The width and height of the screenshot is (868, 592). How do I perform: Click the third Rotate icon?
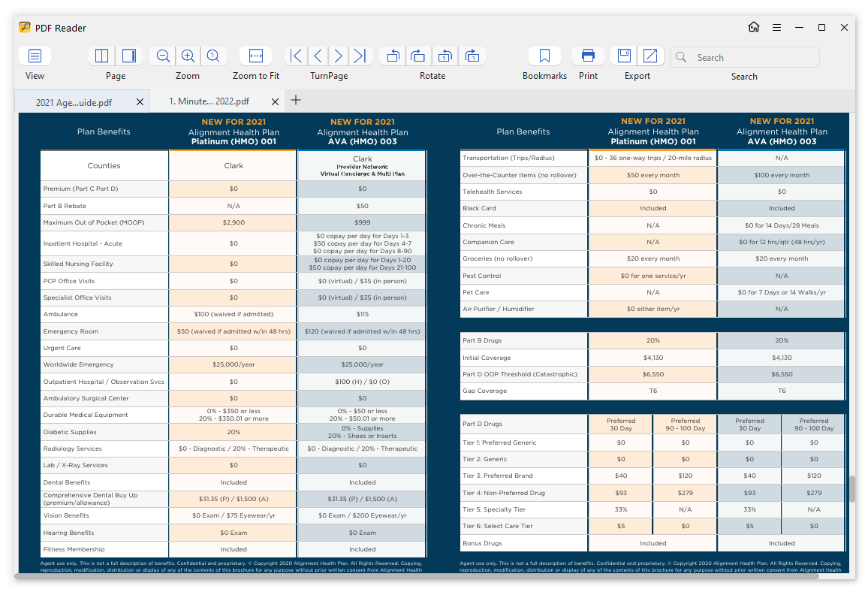point(445,56)
